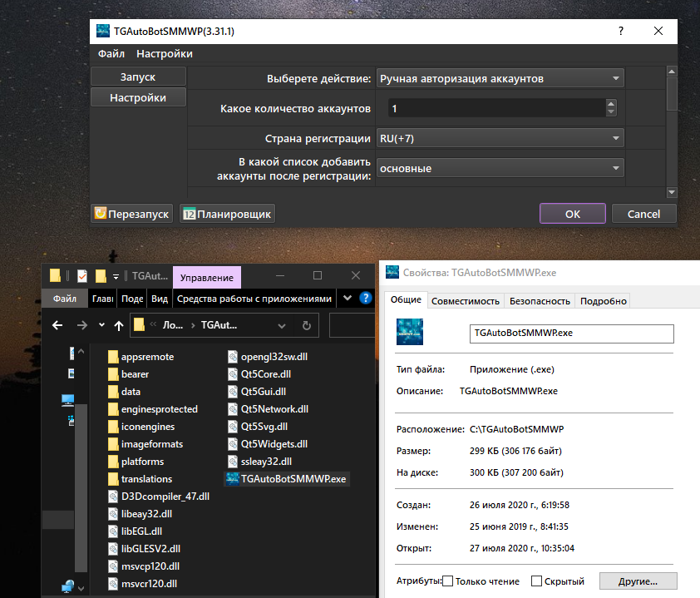Image resolution: width=700 pixels, height=598 pixels.
Task: Select the TGAutoBotSMMWP.exe file in Explorer
Action: [287, 479]
